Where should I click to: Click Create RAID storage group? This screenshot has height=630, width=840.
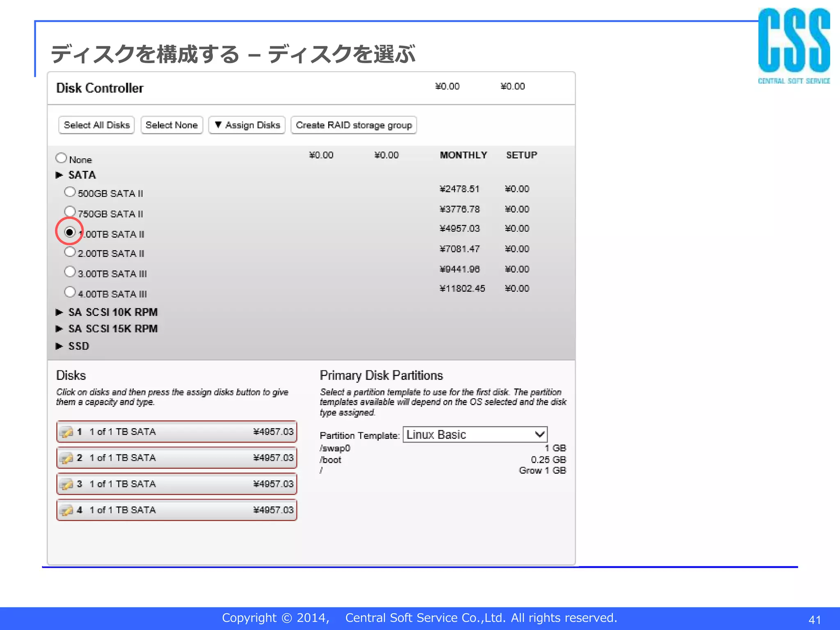click(354, 125)
